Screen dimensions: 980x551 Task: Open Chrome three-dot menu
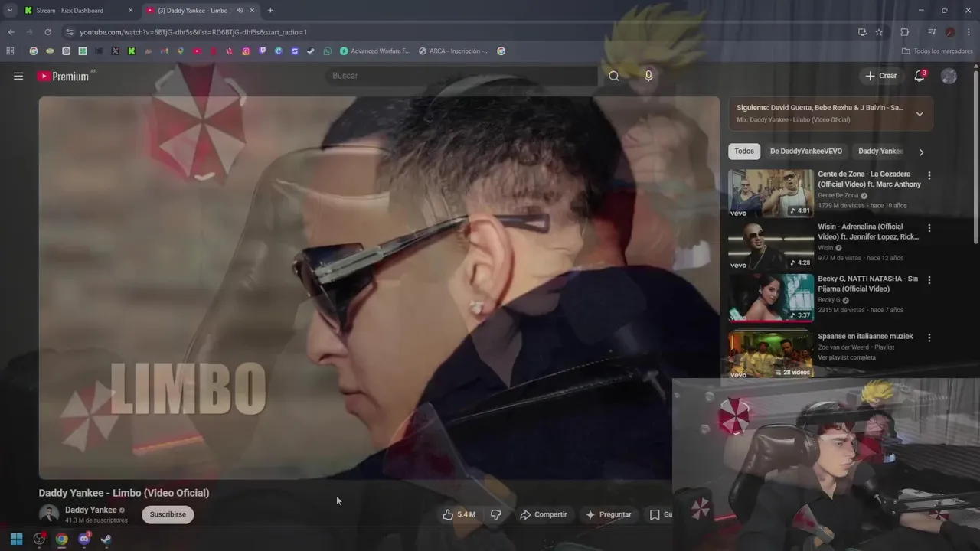(969, 32)
